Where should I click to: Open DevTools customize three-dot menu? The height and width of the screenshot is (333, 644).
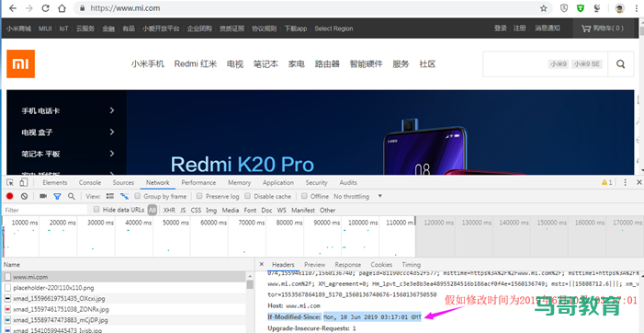coord(625,182)
